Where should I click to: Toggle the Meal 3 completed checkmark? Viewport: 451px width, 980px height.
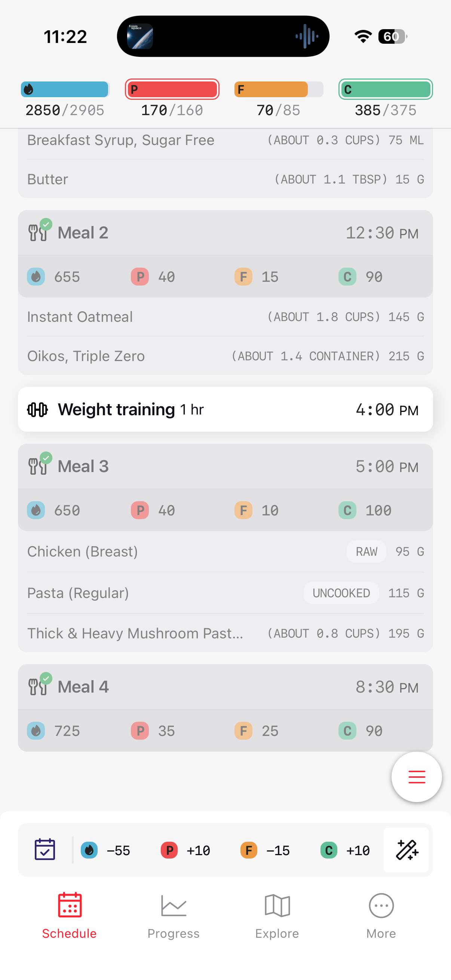click(46, 458)
